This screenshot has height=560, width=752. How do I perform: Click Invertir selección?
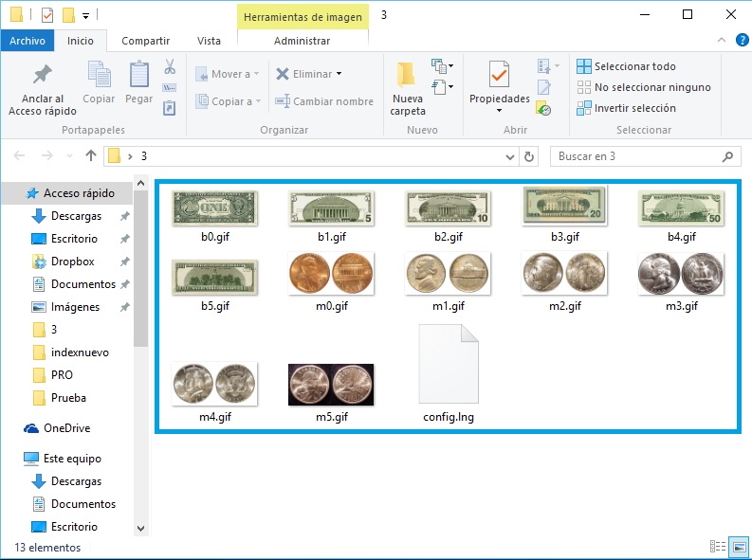[626, 108]
